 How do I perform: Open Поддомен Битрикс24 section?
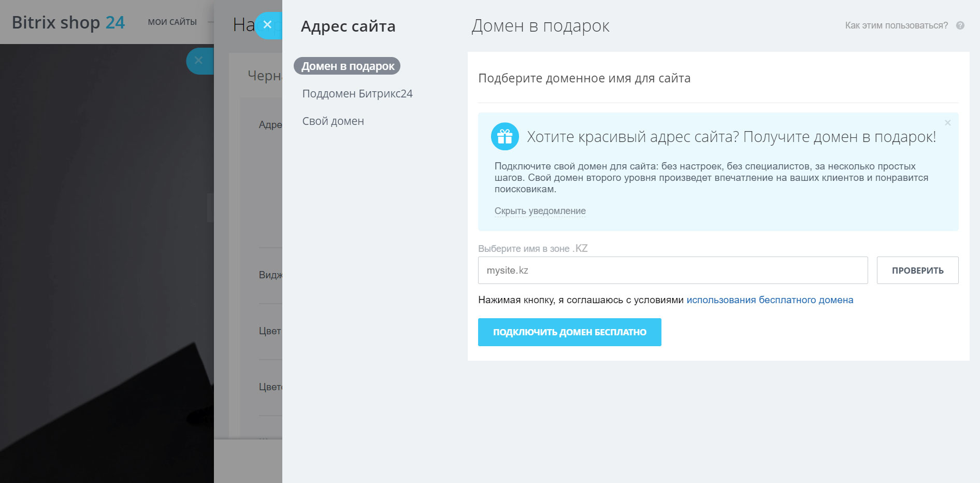tap(357, 94)
